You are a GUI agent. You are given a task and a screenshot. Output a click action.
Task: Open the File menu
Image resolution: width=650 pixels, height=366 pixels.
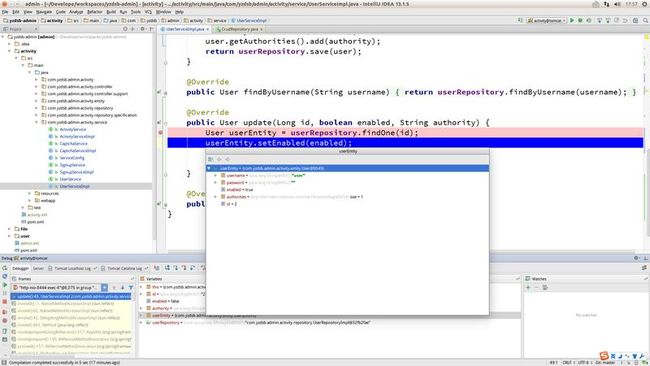[5, 12]
